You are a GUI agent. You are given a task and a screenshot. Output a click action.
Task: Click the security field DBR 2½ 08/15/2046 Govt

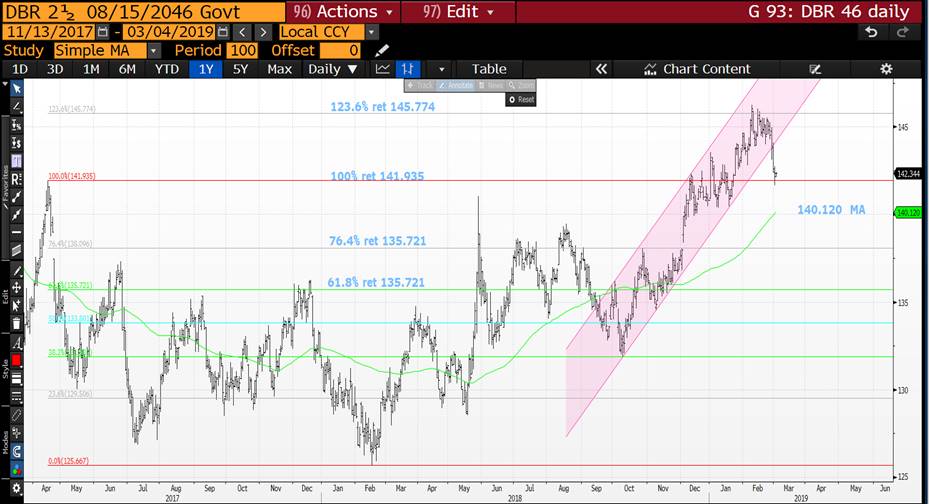(x=143, y=11)
